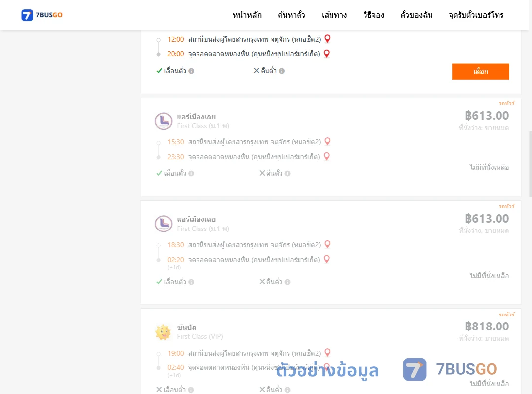The width and height of the screenshot is (532, 394).
Task: Open map pin for 23:30 arrival stop
Action: coord(327,157)
